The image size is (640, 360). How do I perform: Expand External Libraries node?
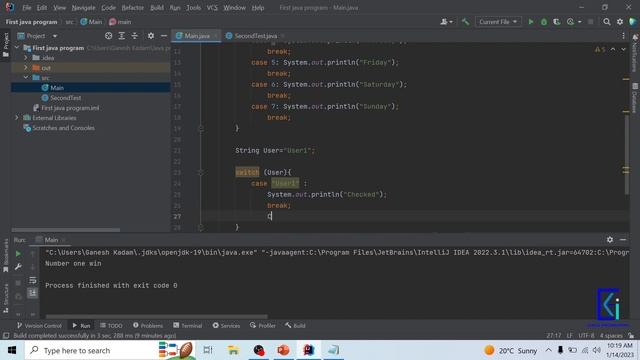click(17, 118)
